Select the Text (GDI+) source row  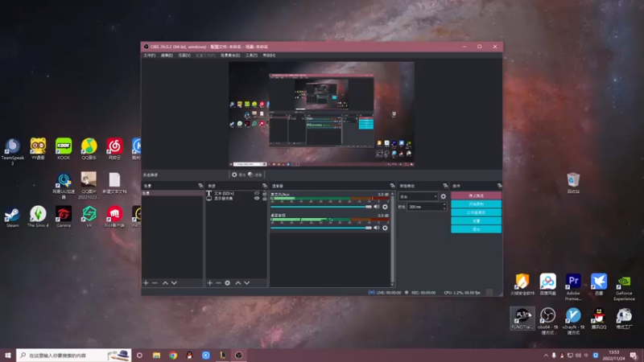236,193
